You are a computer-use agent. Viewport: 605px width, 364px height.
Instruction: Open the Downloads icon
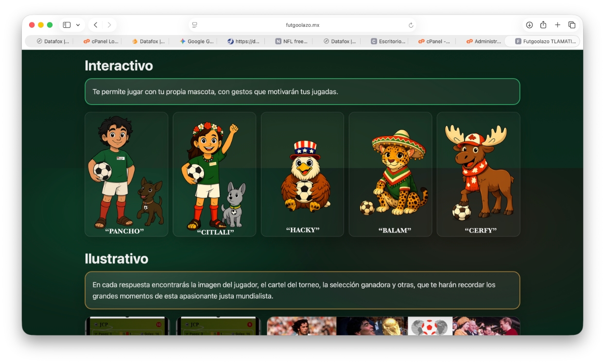pyautogui.click(x=528, y=25)
